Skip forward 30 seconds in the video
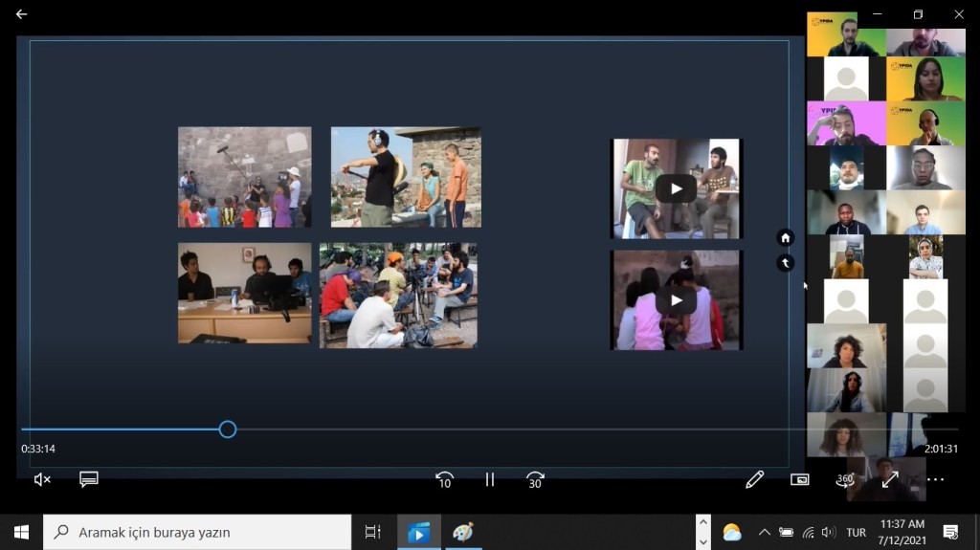980x550 pixels. coord(535,480)
